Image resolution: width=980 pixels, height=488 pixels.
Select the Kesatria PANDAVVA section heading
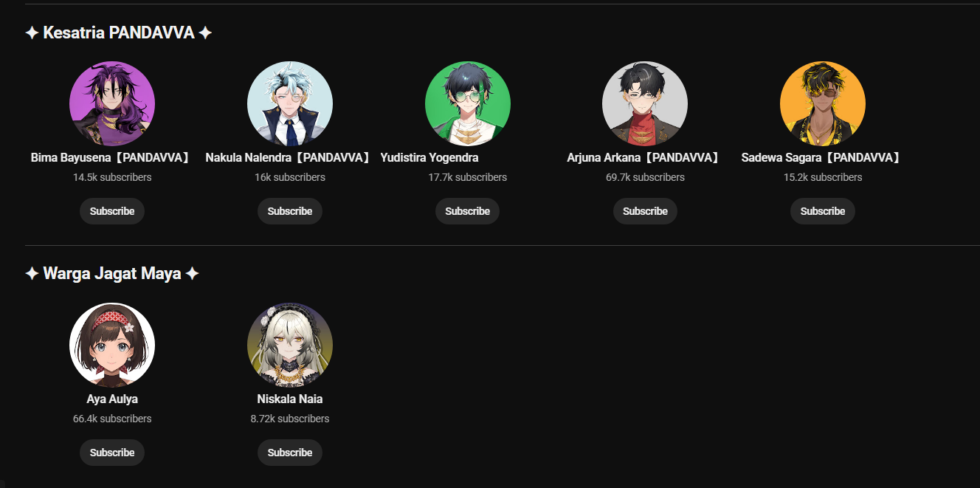119,32
